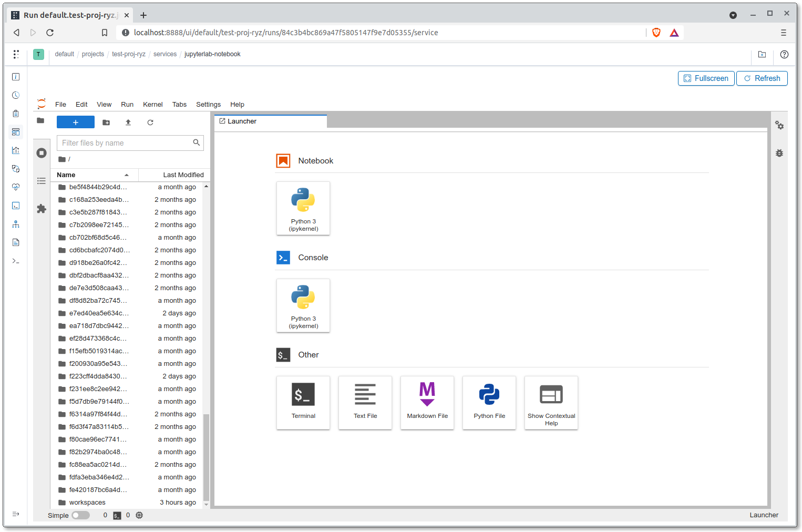Open the File menu
Image resolution: width=802 pixels, height=532 pixels.
click(x=60, y=104)
